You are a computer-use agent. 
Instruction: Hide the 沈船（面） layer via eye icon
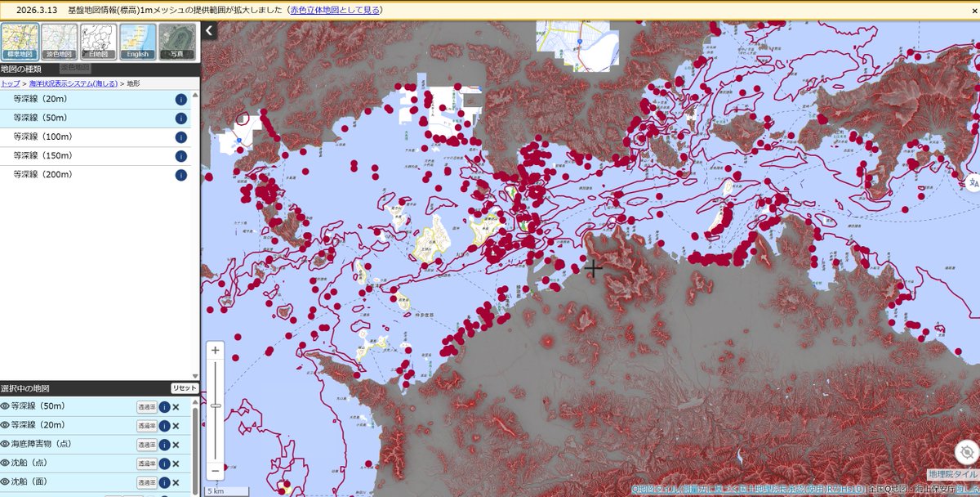pos(5,482)
